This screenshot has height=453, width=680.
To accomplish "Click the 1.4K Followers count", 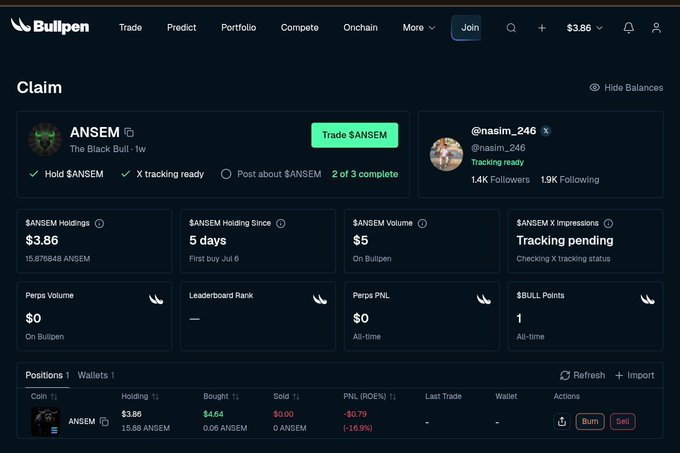I will tap(500, 179).
